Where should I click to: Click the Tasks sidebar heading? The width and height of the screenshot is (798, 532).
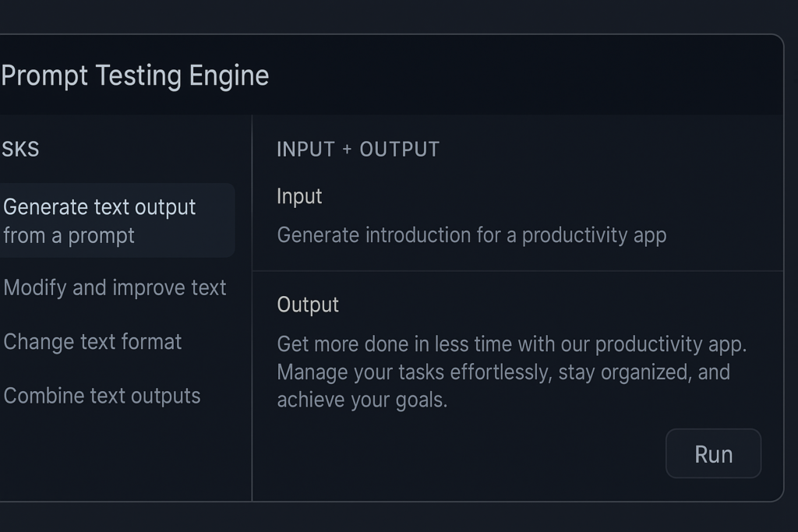pyautogui.click(x=20, y=150)
